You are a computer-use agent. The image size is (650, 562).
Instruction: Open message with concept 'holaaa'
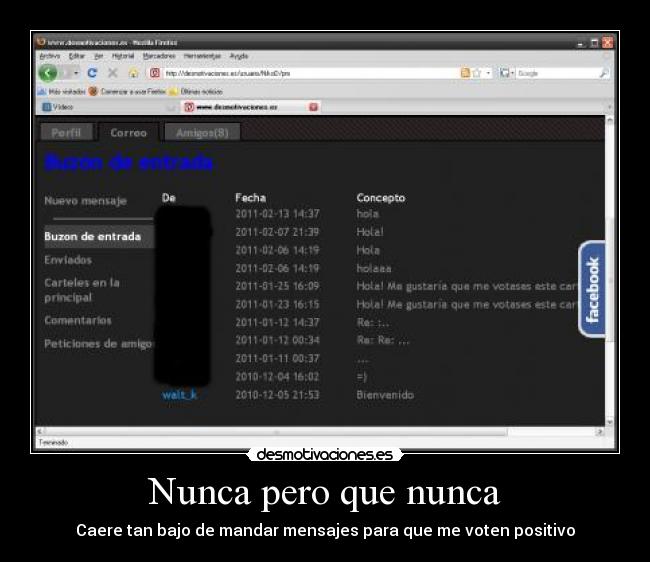374,268
